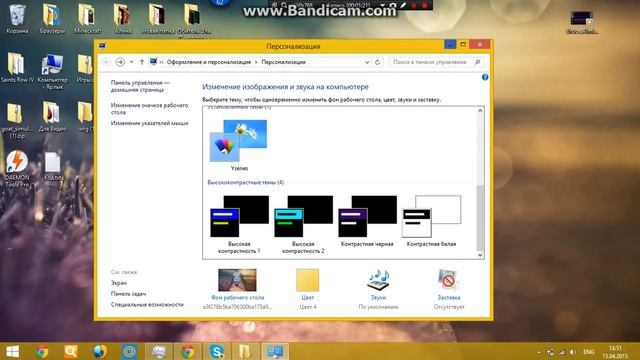
Task: Refresh the Personalization page
Action: (x=378, y=62)
